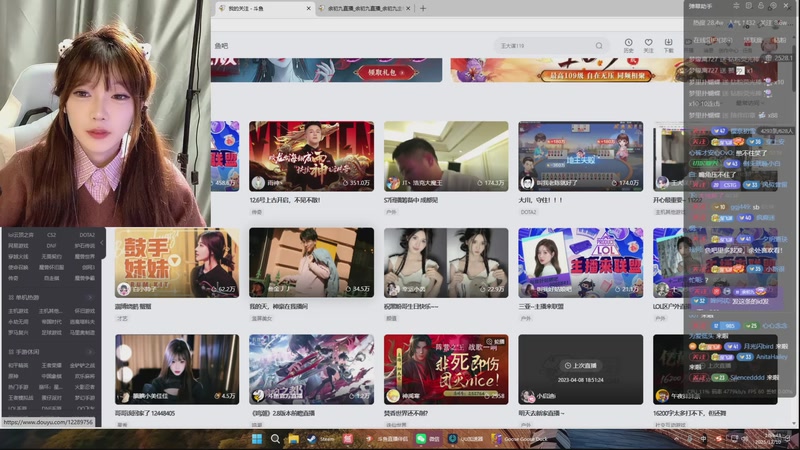The height and width of the screenshot is (450, 800).
Task: Select DNF in category sidebar
Action: point(52,246)
